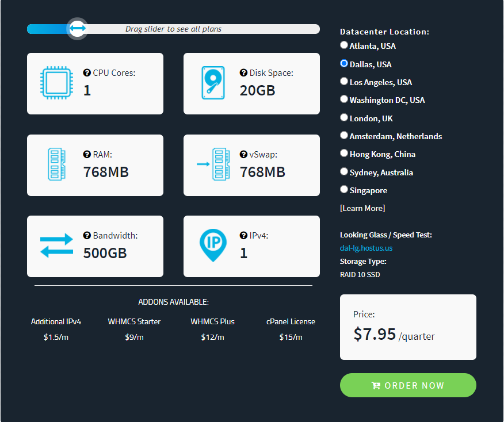This screenshot has height=422, width=504.
Task: Open Bandwidth help question mark
Action: pyautogui.click(x=87, y=235)
